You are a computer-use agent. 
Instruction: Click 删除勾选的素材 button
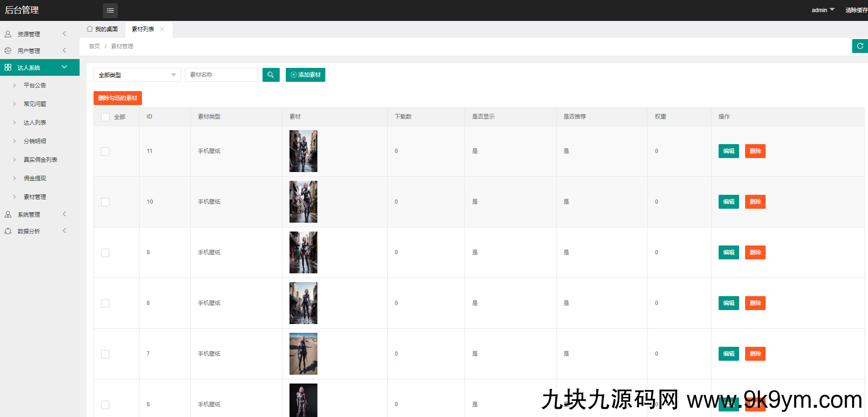(118, 98)
